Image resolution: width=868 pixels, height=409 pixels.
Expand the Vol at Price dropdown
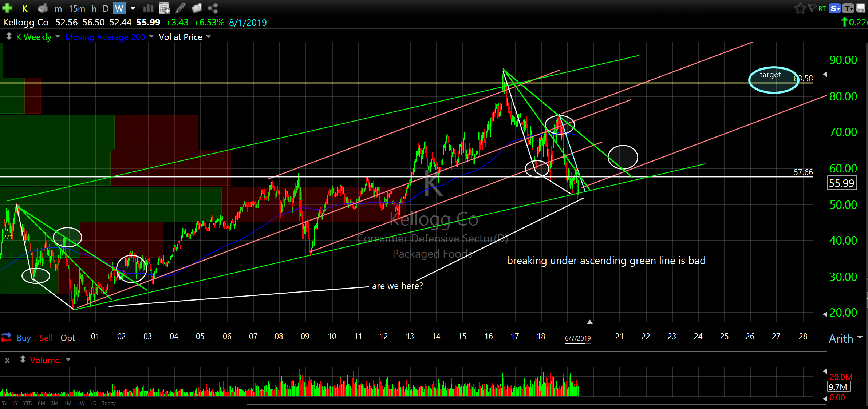(x=209, y=37)
